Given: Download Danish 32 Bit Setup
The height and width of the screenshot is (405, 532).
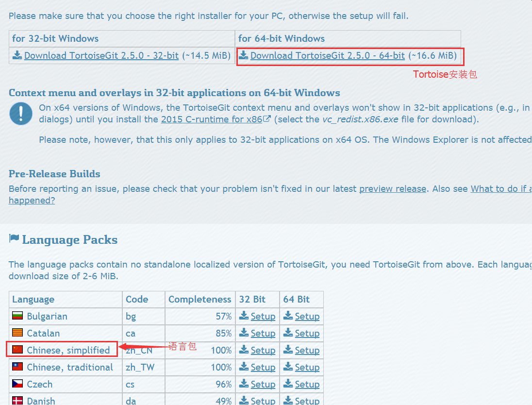Looking at the screenshot, I should tap(263, 401).
